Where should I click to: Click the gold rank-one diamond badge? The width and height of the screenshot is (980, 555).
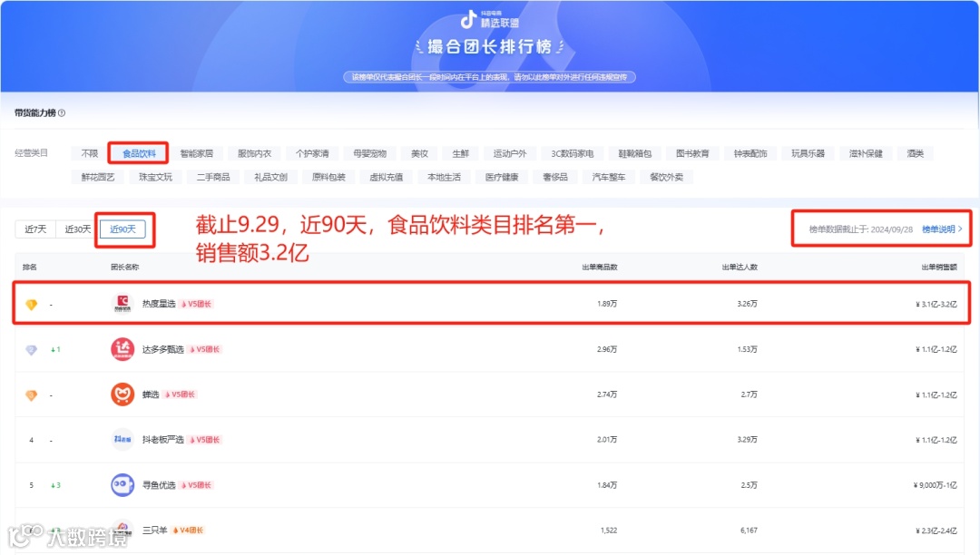pyautogui.click(x=31, y=305)
